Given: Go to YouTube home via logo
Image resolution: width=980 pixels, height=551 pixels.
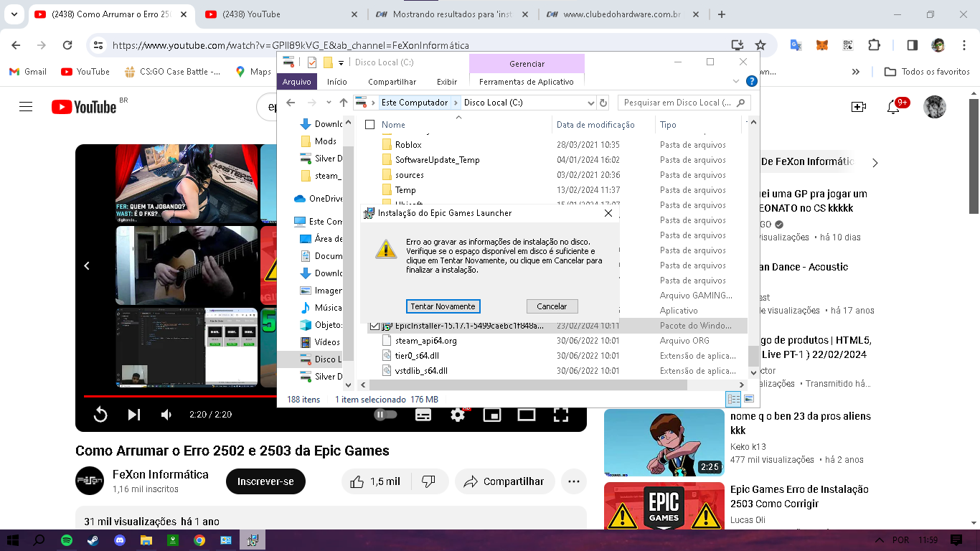Looking at the screenshot, I should click(x=84, y=107).
